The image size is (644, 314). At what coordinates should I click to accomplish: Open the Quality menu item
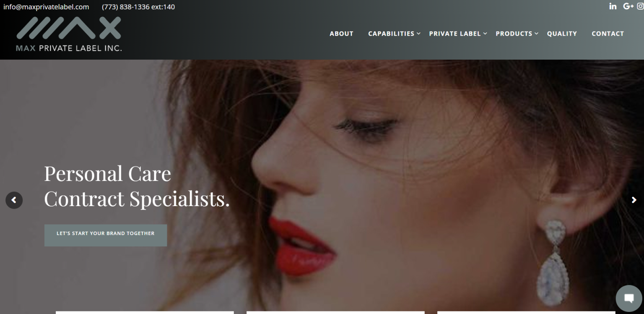click(562, 34)
